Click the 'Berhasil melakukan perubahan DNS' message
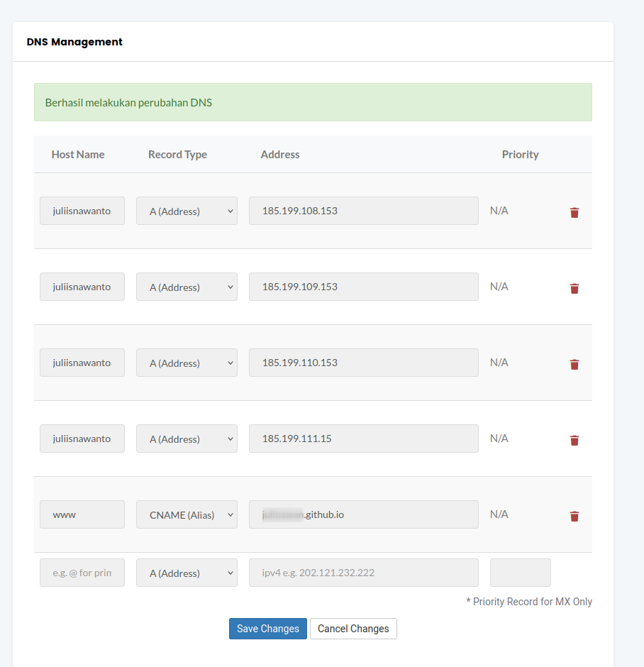 128,102
